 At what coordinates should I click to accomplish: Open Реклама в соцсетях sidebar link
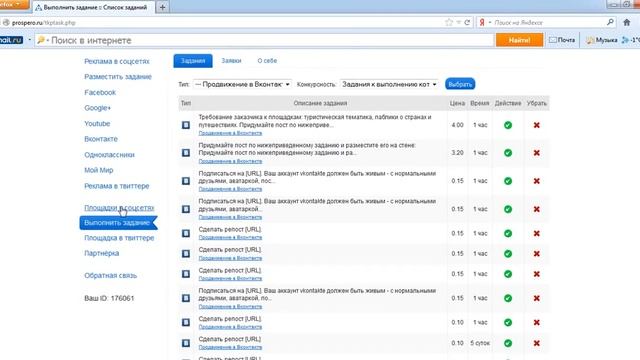coord(117,61)
